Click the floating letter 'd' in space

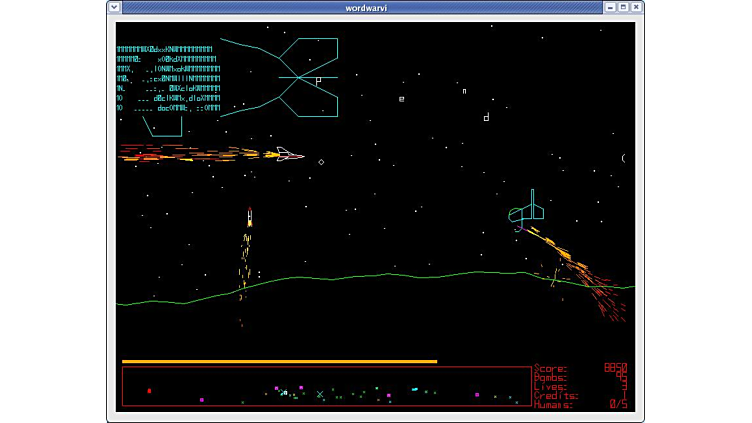pyautogui.click(x=486, y=118)
